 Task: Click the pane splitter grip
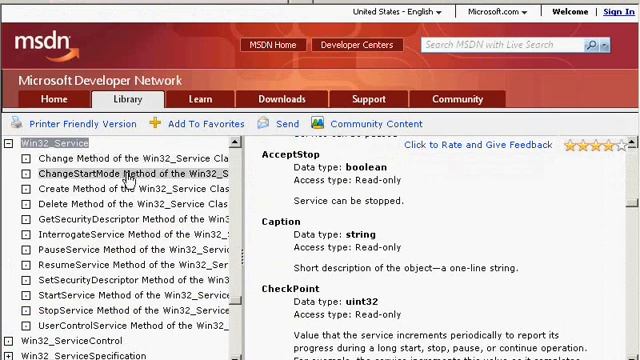[242, 256]
